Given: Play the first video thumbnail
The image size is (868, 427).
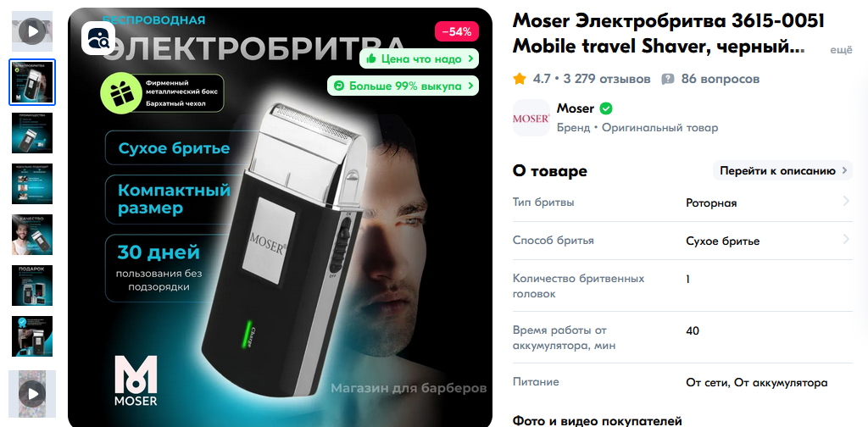Looking at the screenshot, I should pyautogui.click(x=33, y=31).
